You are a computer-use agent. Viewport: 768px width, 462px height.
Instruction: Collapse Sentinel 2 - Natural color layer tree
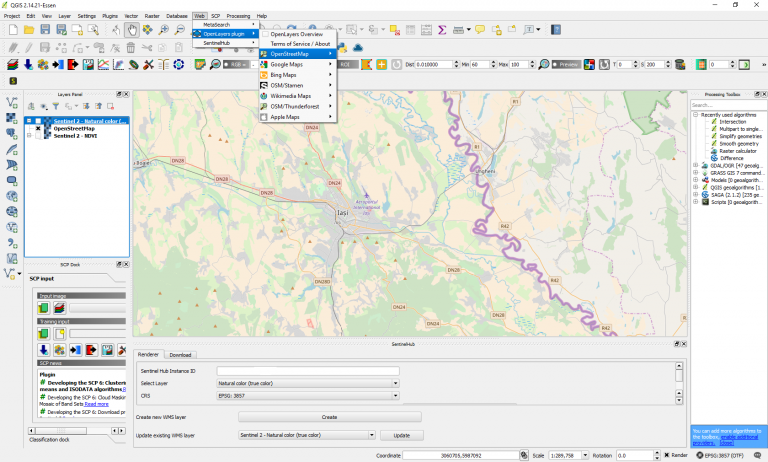[x=29, y=121]
